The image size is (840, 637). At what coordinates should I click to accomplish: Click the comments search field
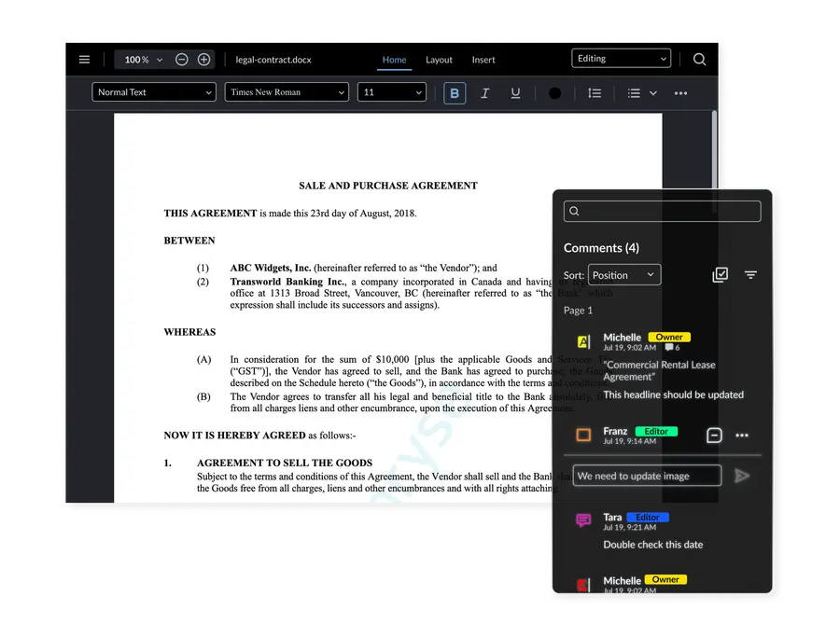pos(662,211)
